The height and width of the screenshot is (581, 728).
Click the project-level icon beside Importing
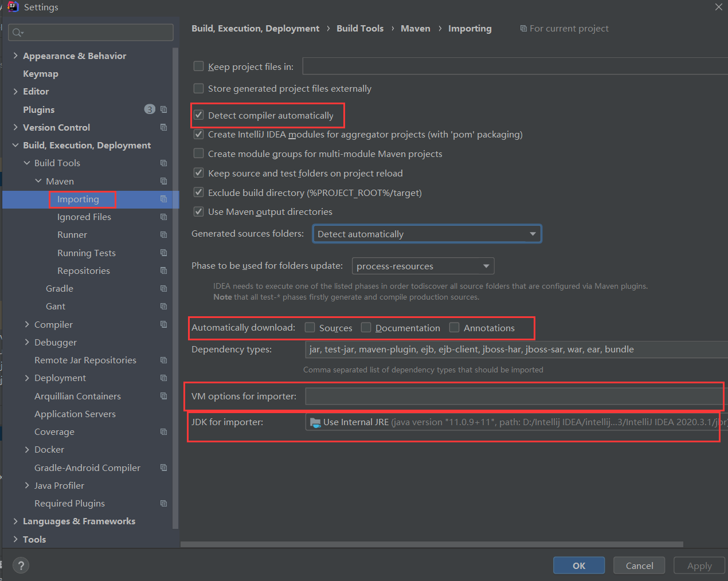pyautogui.click(x=164, y=199)
